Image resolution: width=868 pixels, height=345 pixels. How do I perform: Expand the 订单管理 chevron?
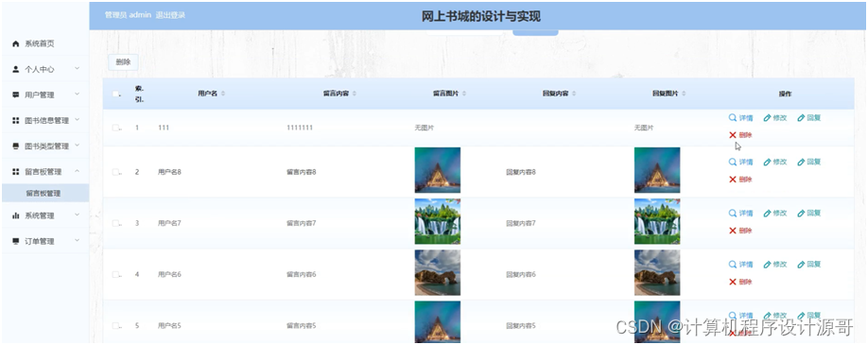pos(77,240)
